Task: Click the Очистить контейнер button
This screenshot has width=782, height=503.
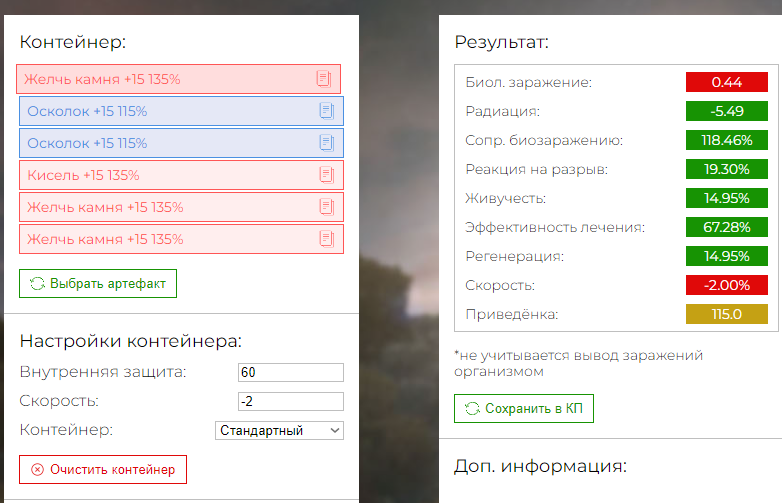Action: [103, 470]
